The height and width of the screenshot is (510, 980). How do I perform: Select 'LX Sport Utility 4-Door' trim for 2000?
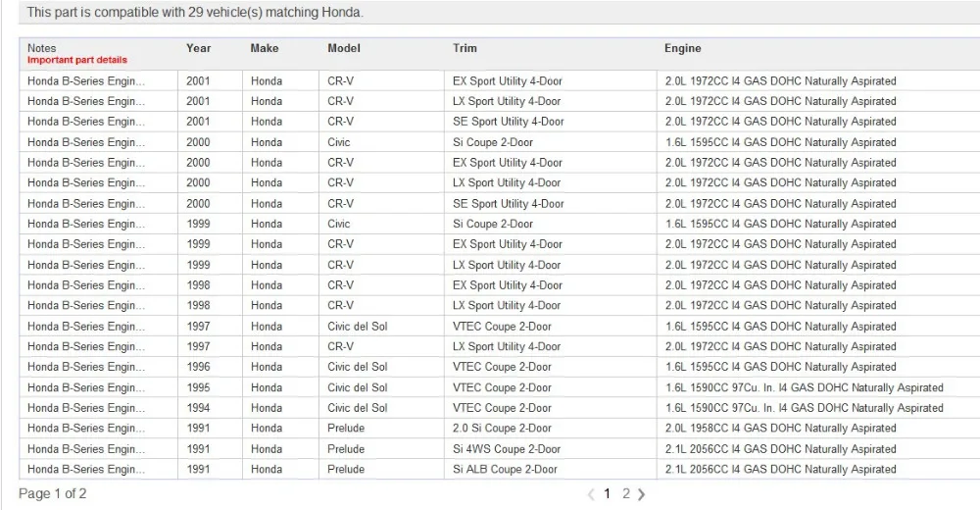[x=507, y=182]
